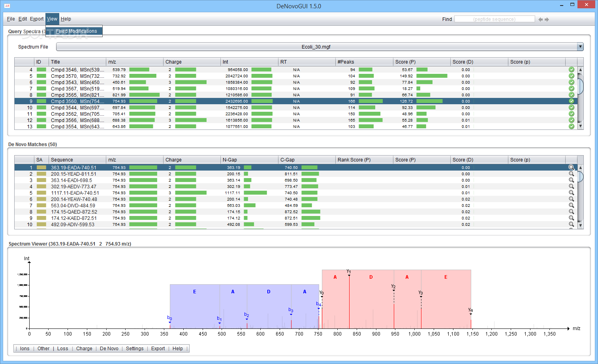Click the green check icon for Cmpd 3565
This screenshot has width=598, height=364.
coord(571,95)
